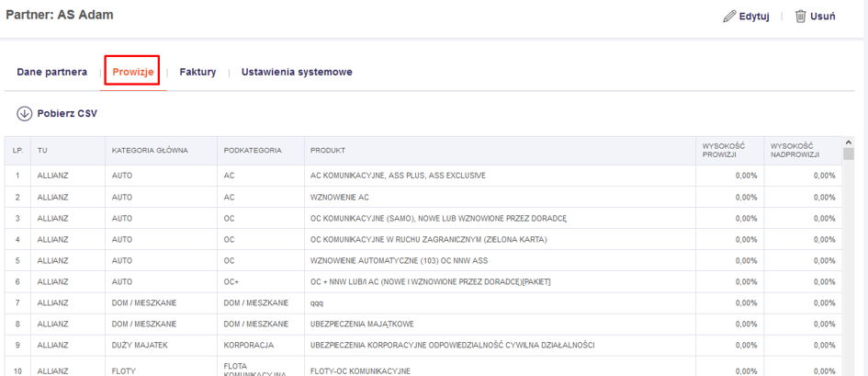Select the Prowizje tab
This screenshot has height=376, width=868.
pyautogui.click(x=132, y=72)
